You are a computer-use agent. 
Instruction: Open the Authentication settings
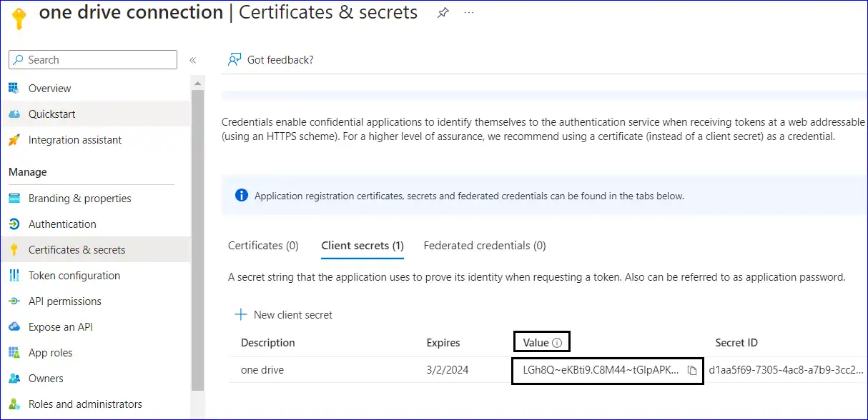tap(62, 224)
